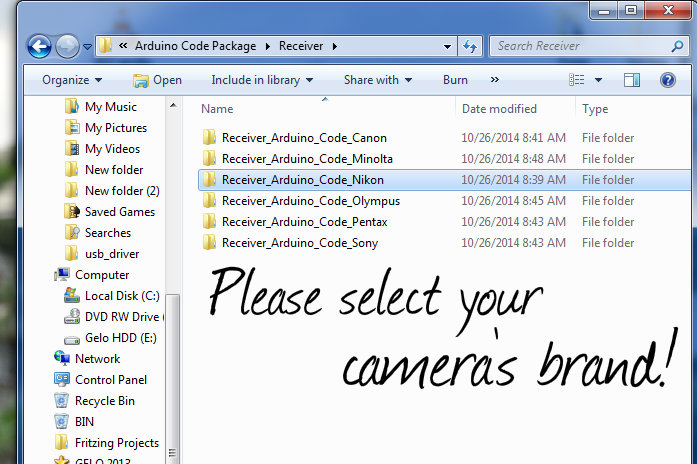The image size is (697, 464).
Task: Open My Pictures in the navigation pane
Action: pyautogui.click(x=116, y=128)
